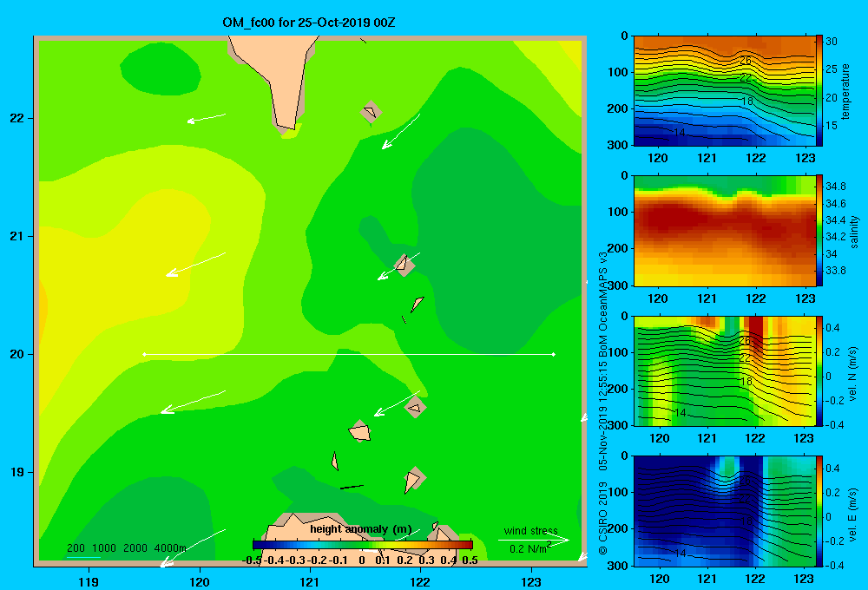Click the longitude label '123' below the map

click(x=531, y=581)
